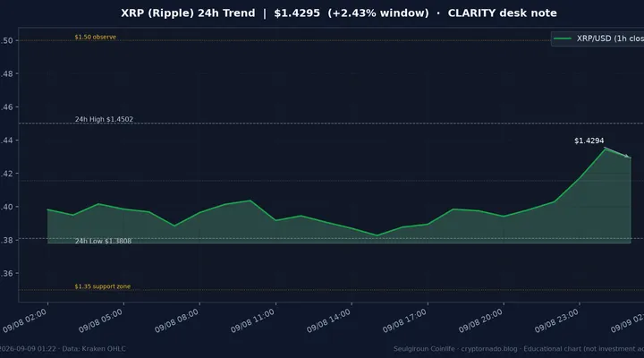Click the 'Seulgiroun Coinlife' footer credit
This screenshot has height=358, width=644.
424,349
